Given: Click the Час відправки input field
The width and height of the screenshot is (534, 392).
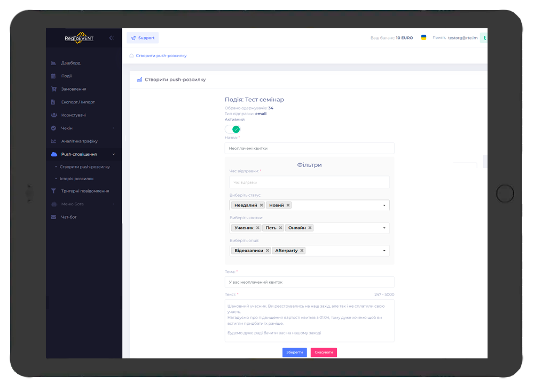Looking at the screenshot, I should (x=309, y=182).
